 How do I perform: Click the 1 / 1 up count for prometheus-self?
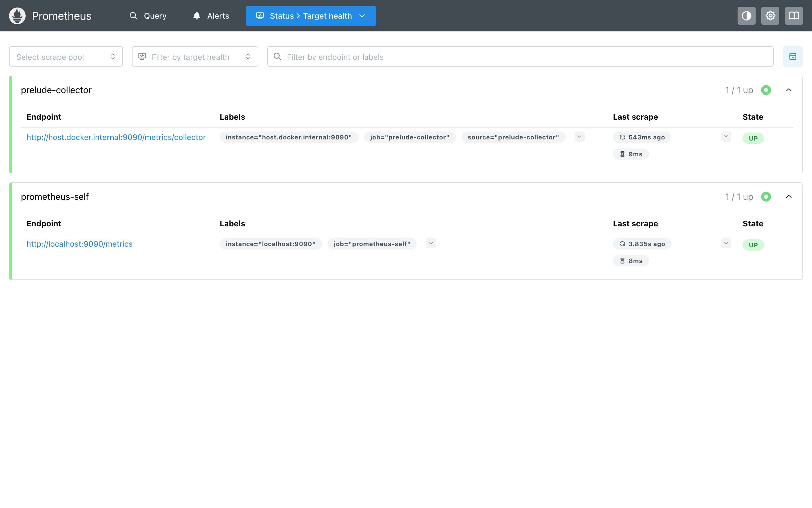coord(739,197)
